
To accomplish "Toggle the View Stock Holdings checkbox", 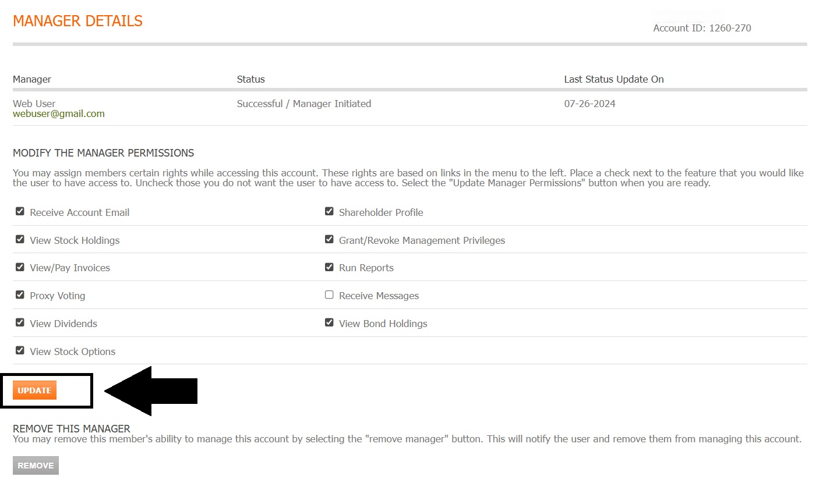I will (20, 239).
